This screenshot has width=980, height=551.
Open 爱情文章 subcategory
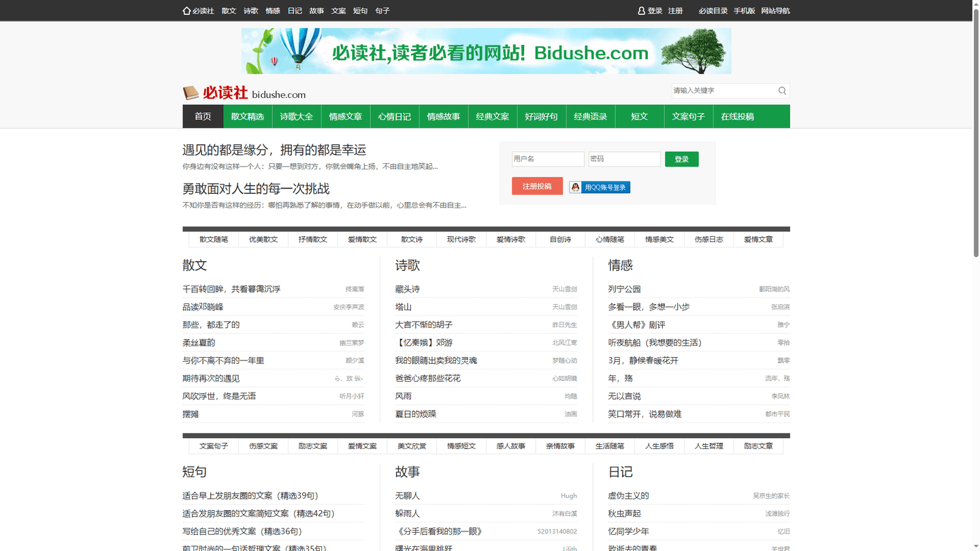pos(758,239)
